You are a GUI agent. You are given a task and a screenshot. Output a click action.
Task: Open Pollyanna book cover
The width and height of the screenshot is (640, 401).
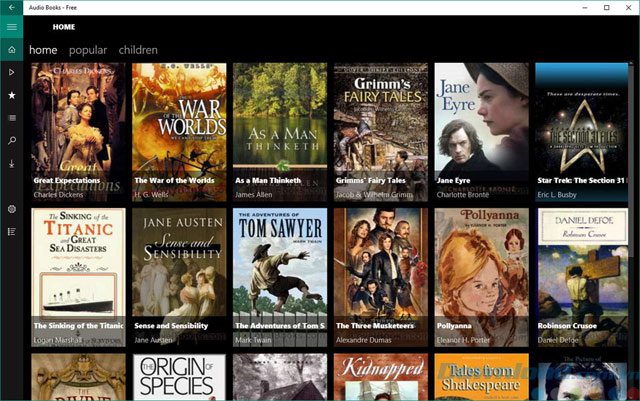point(482,278)
